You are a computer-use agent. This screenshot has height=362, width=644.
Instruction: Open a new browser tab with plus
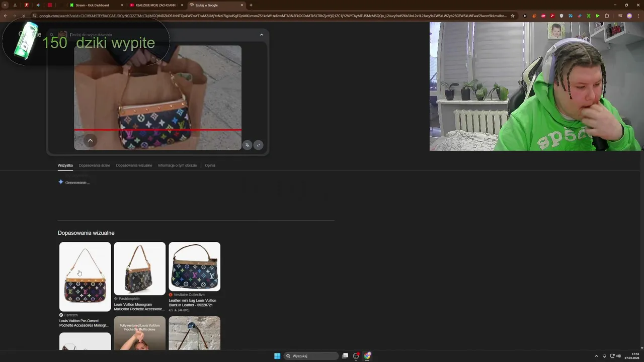251,5
